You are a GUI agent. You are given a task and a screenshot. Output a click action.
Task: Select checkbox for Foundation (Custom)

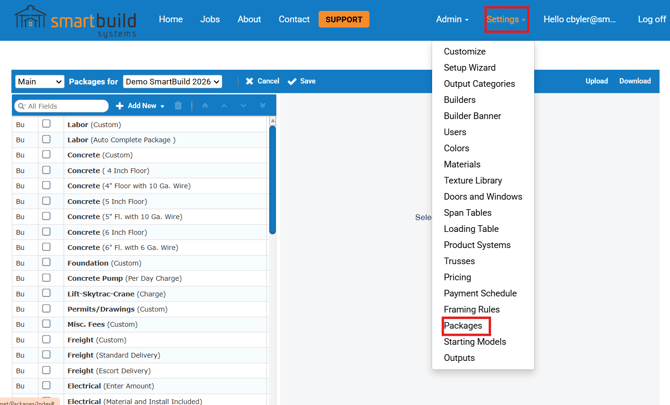46,262
